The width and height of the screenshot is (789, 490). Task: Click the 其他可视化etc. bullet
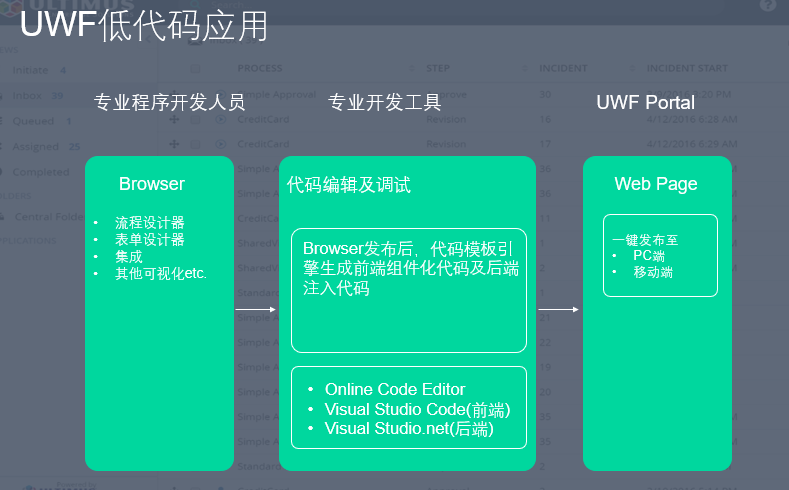pyautogui.click(x=161, y=273)
